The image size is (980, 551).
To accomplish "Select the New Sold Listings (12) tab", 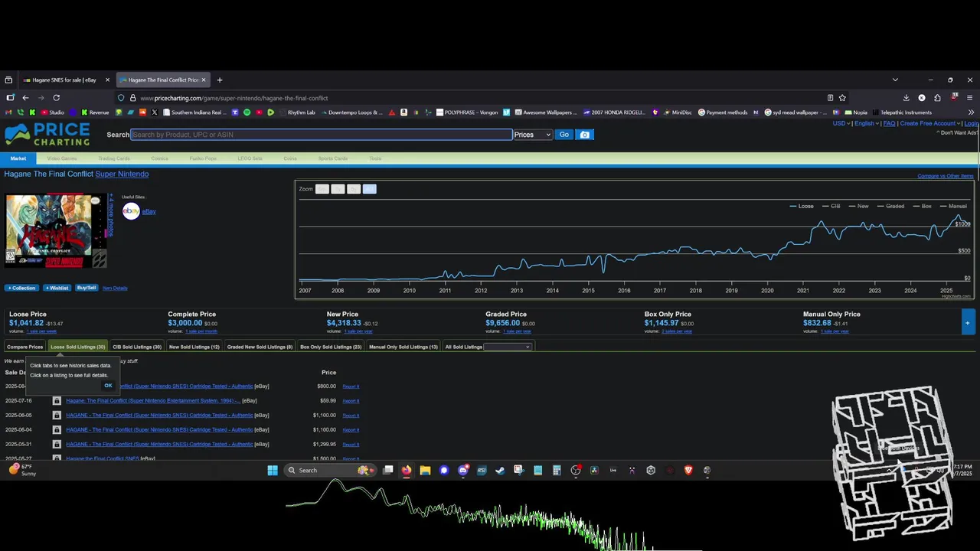I will click(194, 347).
